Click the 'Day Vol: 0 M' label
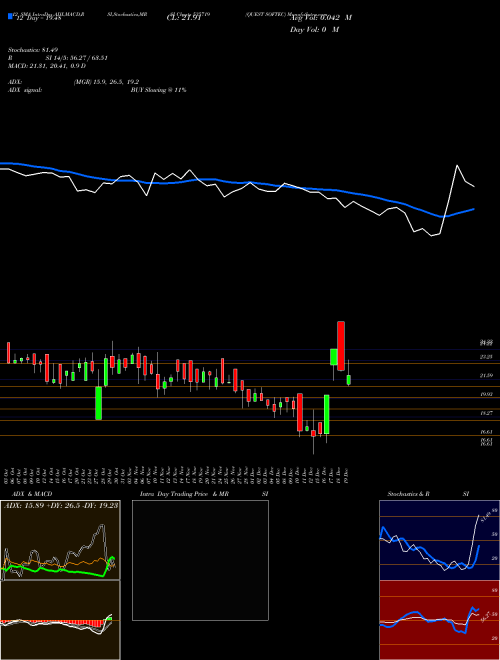Image resolution: width=500 pixels, height=660 pixels. tap(314, 29)
